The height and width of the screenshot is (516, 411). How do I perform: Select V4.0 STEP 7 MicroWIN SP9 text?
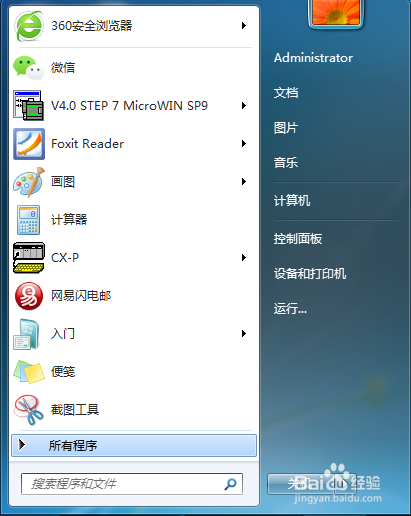click(x=129, y=106)
